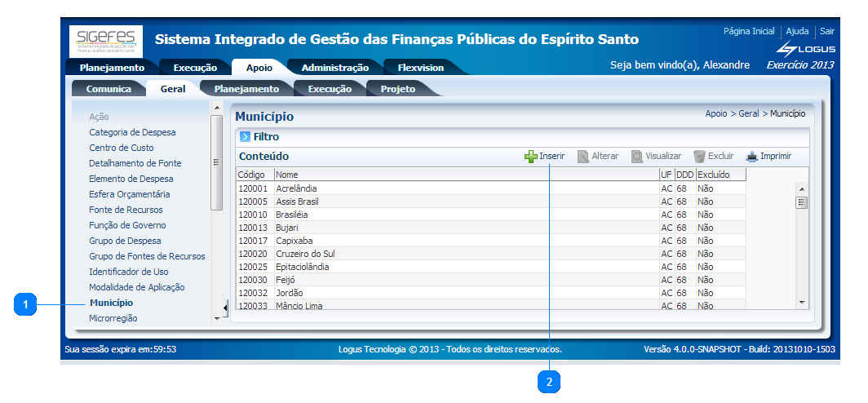Click the green plus Inserir icon

click(x=531, y=157)
